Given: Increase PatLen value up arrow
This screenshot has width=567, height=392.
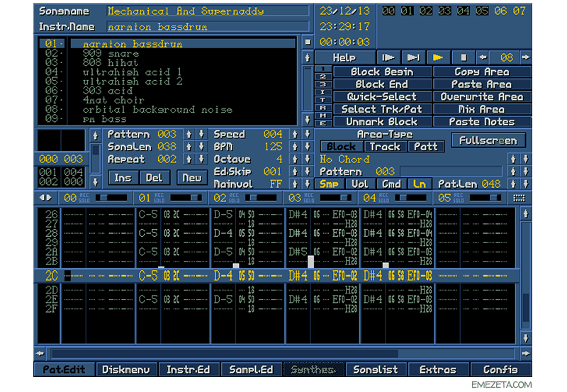Looking at the screenshot, I should 513,184.
